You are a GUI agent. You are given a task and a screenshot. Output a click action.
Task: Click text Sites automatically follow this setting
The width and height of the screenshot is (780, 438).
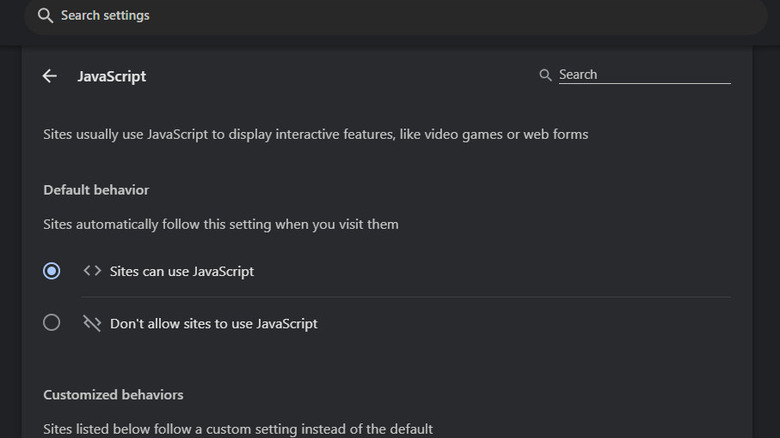[x=221, y=224]
